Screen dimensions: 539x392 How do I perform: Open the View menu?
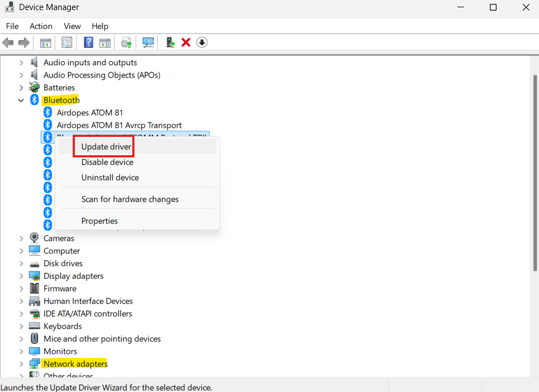[72, 26]
